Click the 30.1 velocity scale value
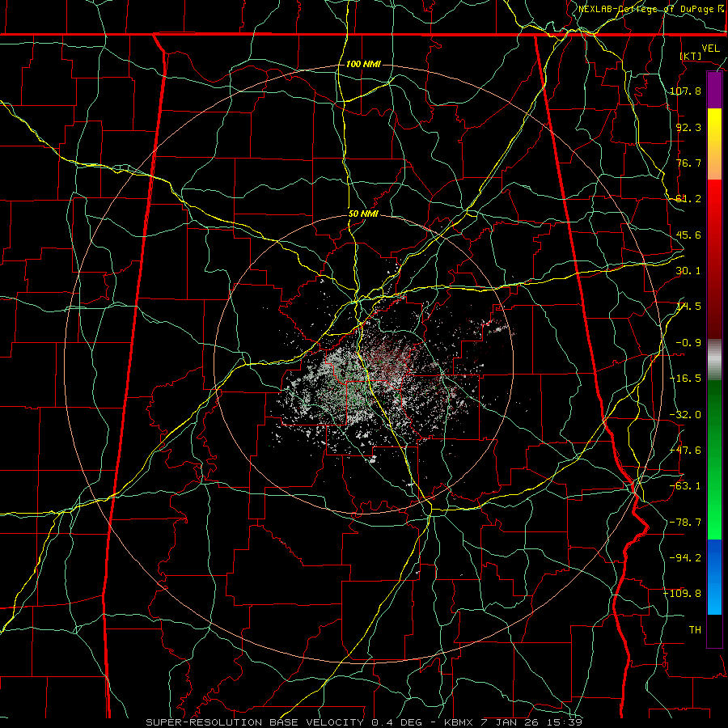The image size is (728, 728). 688,271
